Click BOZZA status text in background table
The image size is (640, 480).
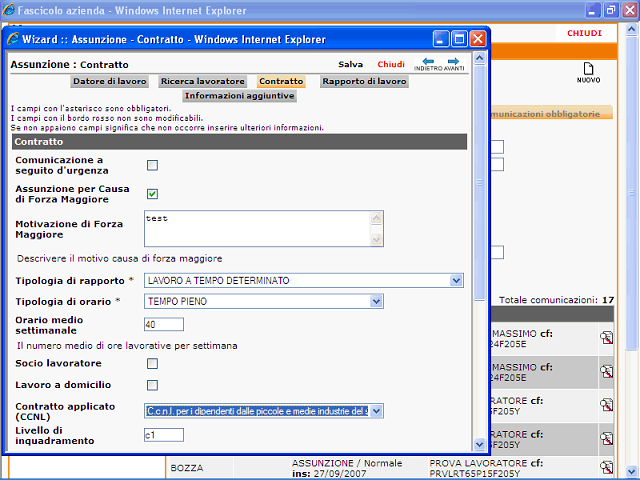(187, 468)
